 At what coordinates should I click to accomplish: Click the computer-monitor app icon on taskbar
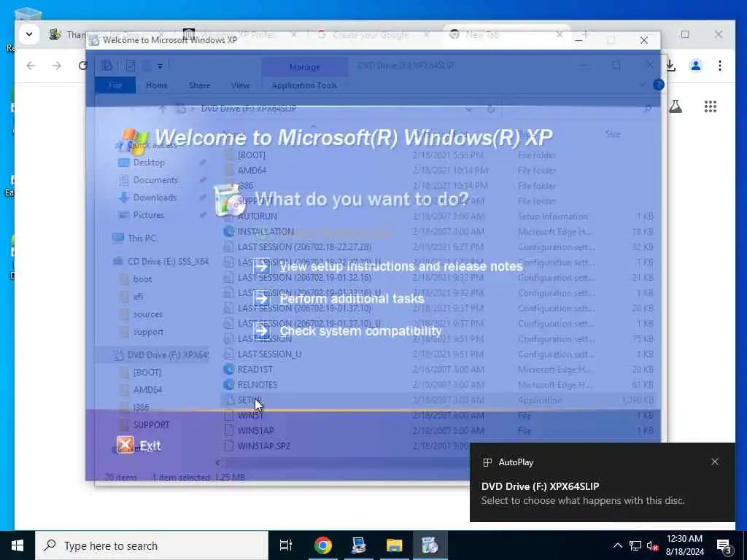click(358, 545)
